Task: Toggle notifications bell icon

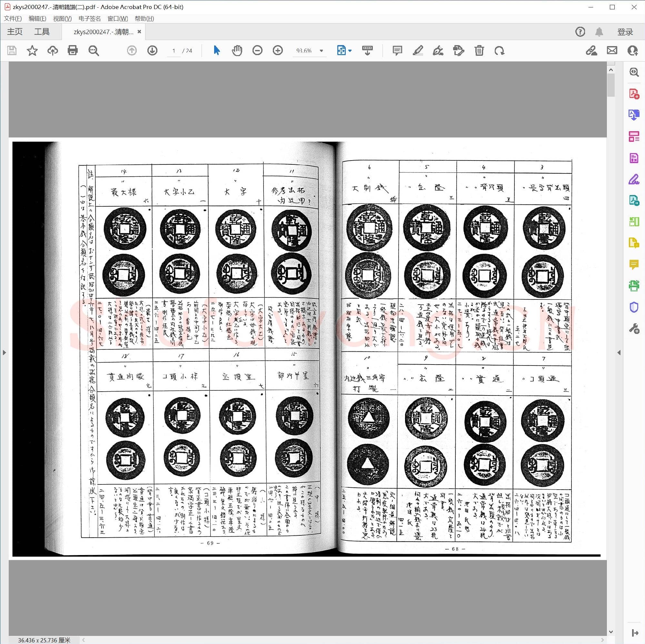Action: click(x=599, y=32)
